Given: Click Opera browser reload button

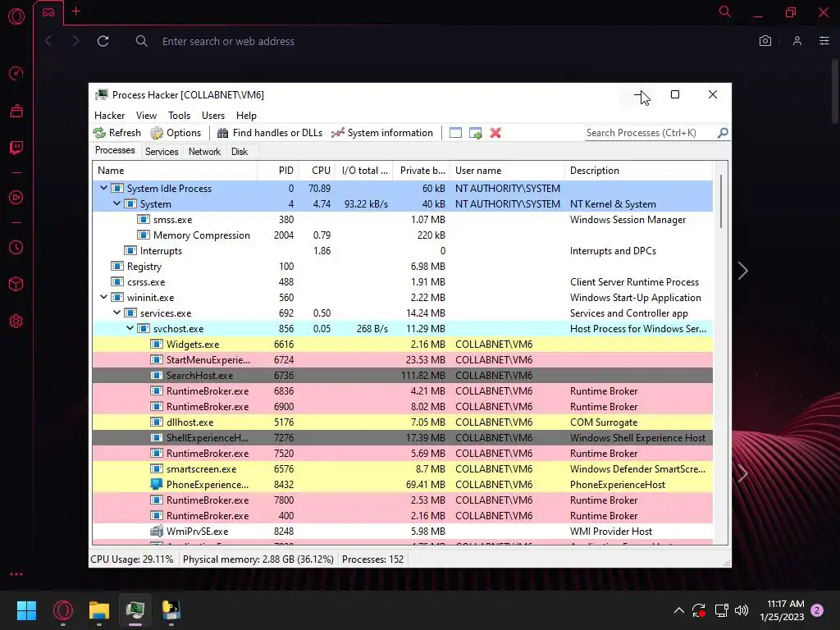Looking at the screenshot, I should coord(103,41).
